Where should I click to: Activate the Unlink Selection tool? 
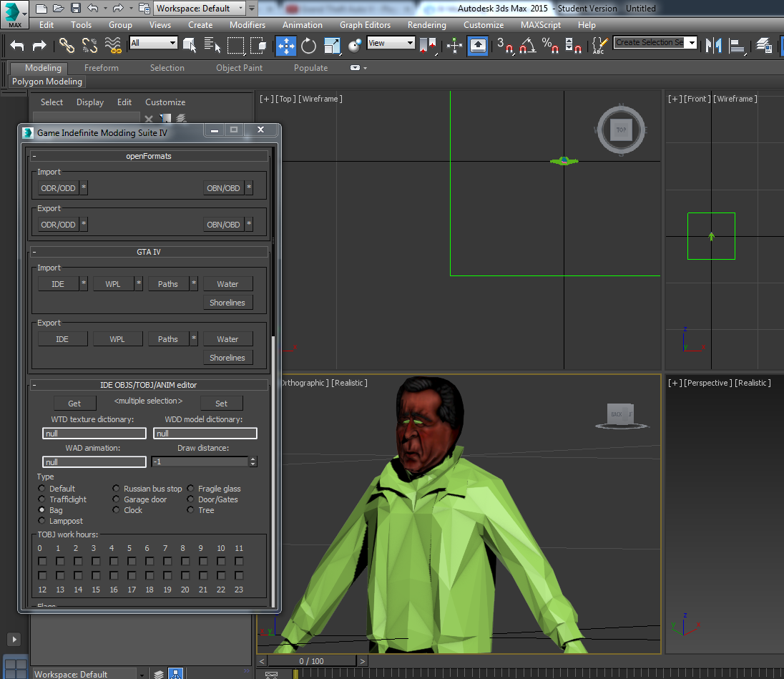coord(89,46)
